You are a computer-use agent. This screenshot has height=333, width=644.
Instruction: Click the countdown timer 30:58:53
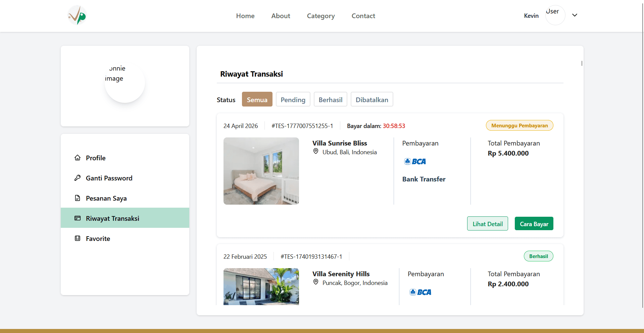394,126
